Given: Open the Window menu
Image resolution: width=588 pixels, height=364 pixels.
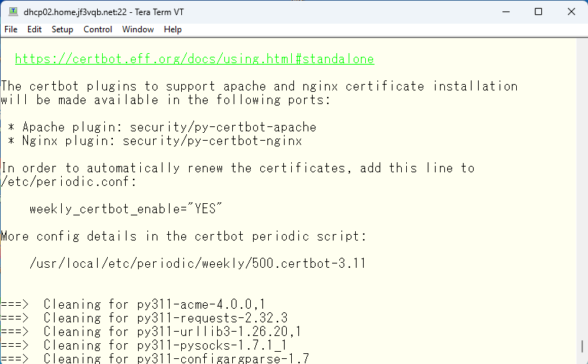Looking at the screenshot, I should coord(138,29).
